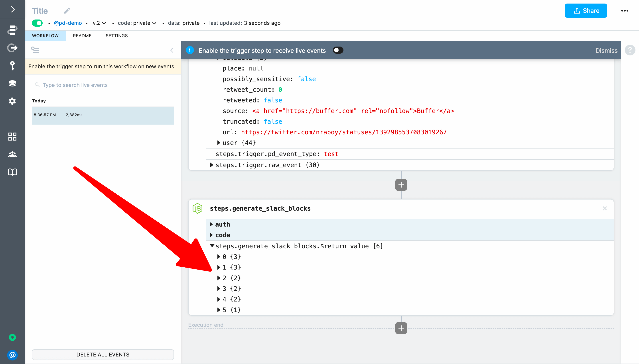Click the data stores sidebar icon
This screenshot has height=364, width=639.
point(12,84)
